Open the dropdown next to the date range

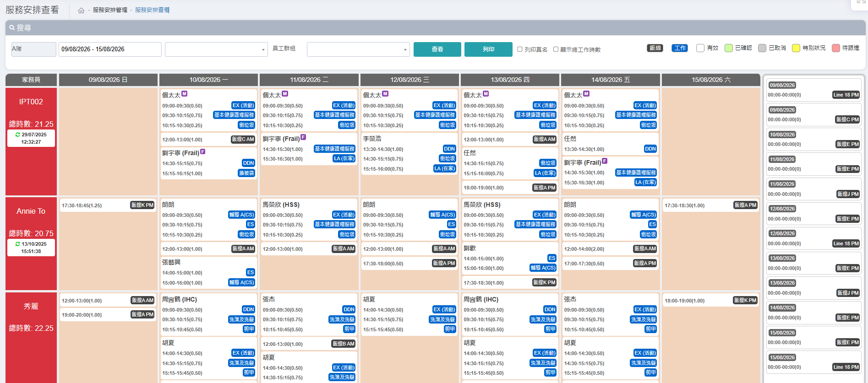click(x=216, y=49)
